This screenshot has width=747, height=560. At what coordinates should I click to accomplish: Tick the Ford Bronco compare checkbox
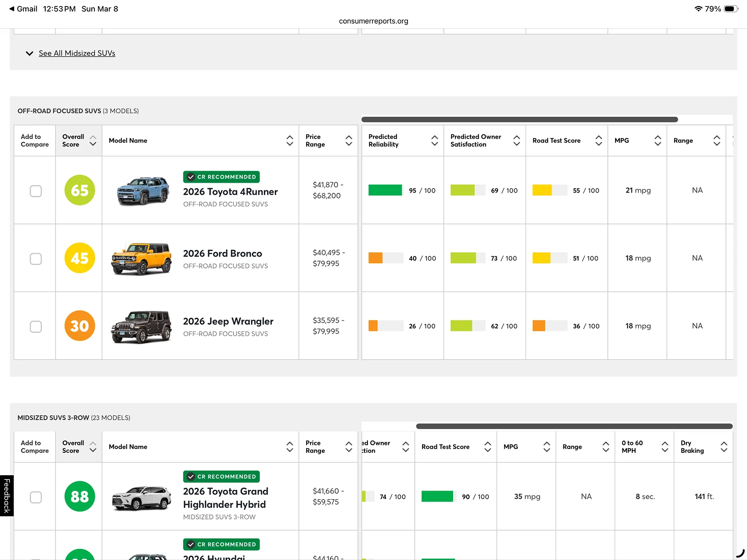pos(36,259)
